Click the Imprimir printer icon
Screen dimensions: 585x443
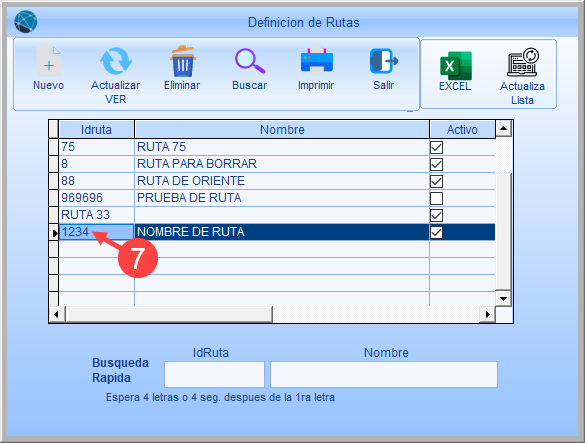point(316,61)
